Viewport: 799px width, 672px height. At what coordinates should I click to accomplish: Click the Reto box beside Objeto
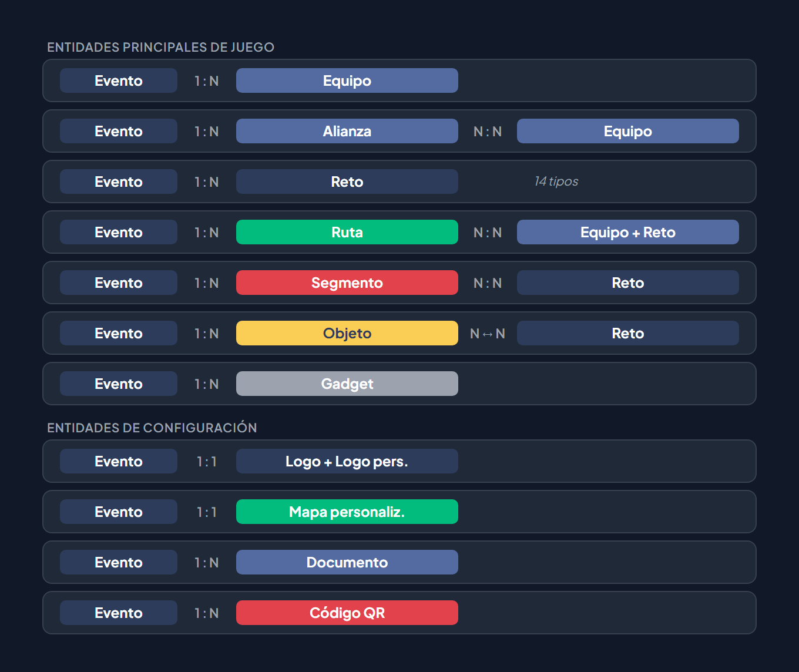(x=627, y=333)
